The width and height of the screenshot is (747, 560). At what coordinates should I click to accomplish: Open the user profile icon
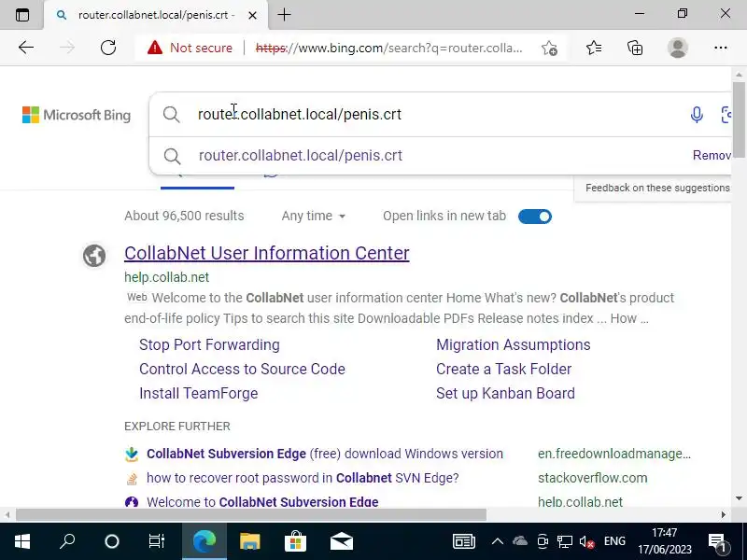pyautogui.click(x=678, y=48)
